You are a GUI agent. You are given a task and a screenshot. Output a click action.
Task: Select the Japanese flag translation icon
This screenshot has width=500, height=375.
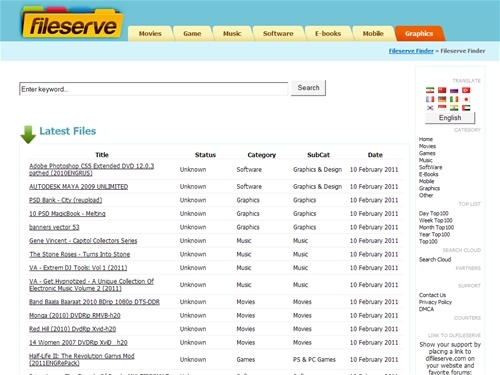pyautogui.click(x=466, y=99)
